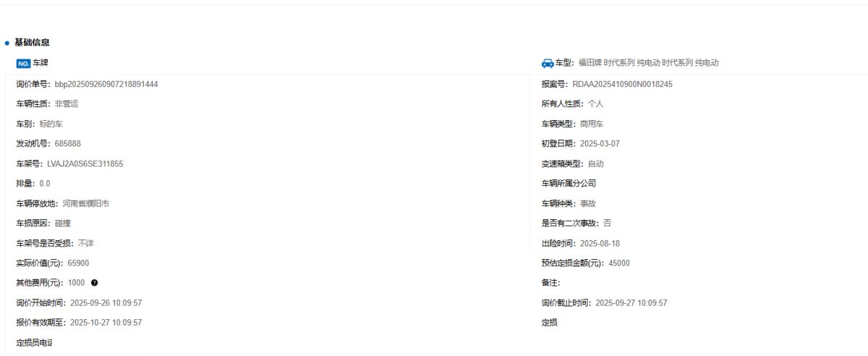Click the blue car icon next to 车型
This screenshot has height=356, width=868.
[x=548, y=64]
